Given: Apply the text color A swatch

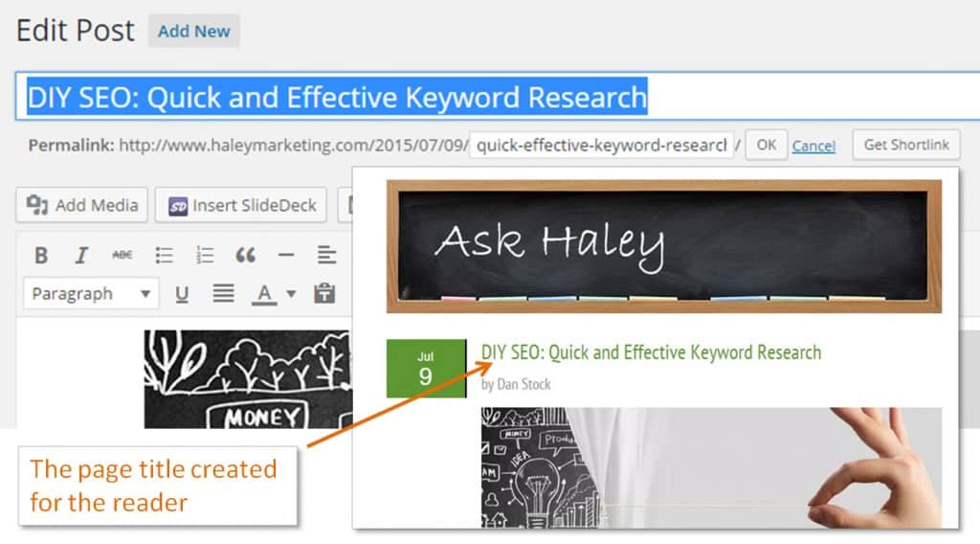Looking at the screenshot, I should (x=264, y=295).
